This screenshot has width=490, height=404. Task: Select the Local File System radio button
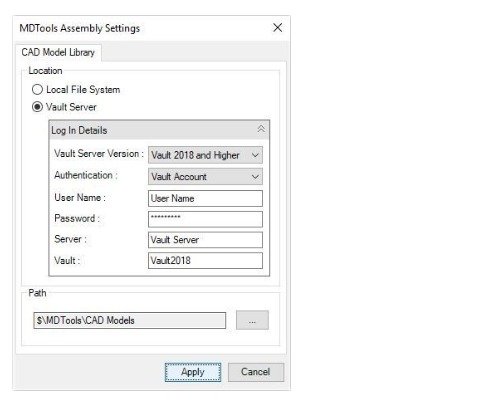[37, 89]
